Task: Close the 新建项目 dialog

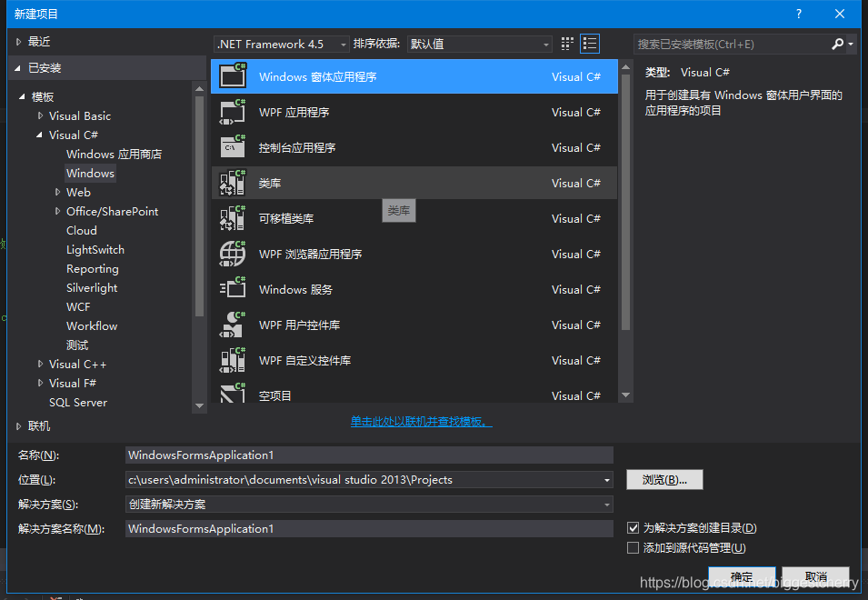Action: [x=840, y=14]
